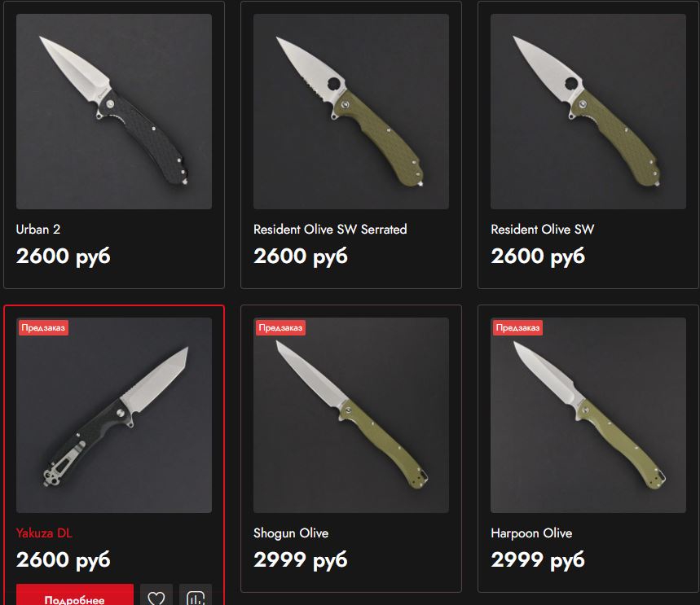Image resolution: width=700 pixels, height=605 pixels.
Task: Click the red Yakuza DL title link
Action: click(x=44, y=533)
